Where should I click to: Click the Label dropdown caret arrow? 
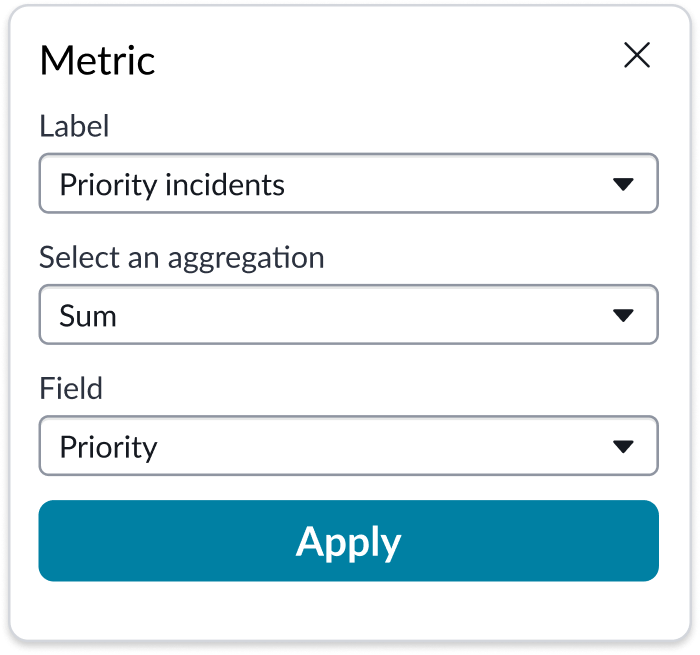(x=623, y=184)
